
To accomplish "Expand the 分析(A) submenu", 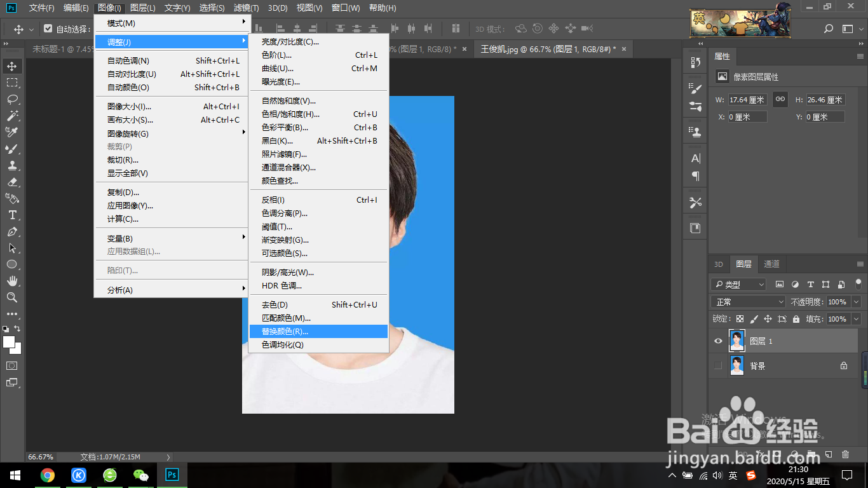I will tap(171, 290).
